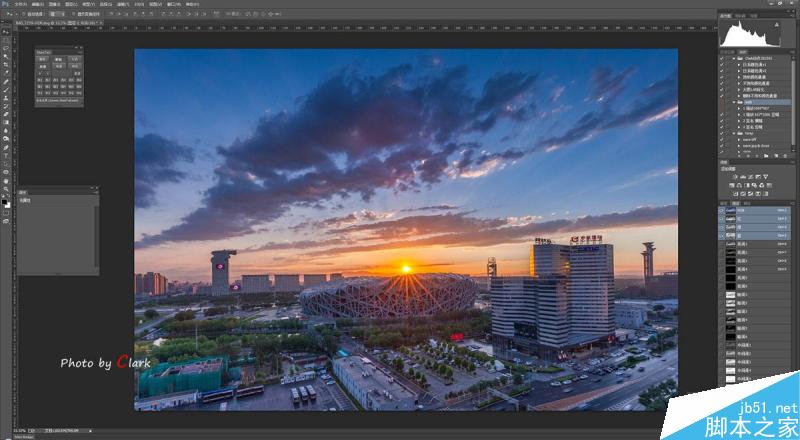800x440 pixels.
Task: Select the Gradient tool
Action: tap(6, 122)
